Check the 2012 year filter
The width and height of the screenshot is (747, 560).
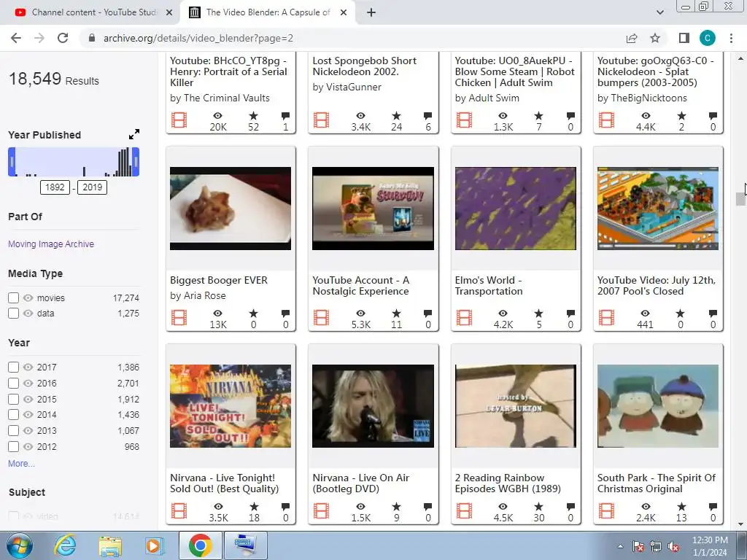pos(13,446)
